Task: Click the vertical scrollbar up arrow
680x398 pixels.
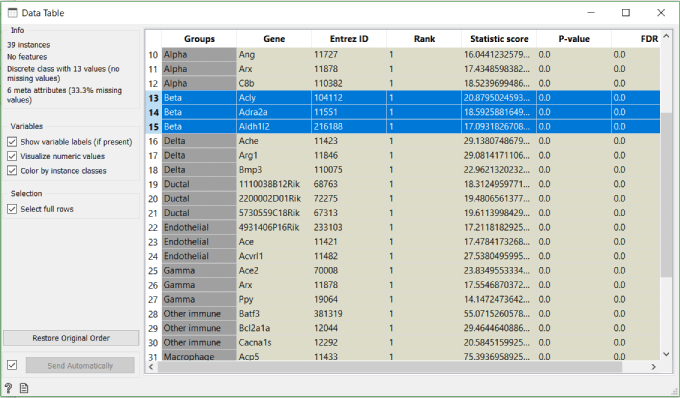Action: 667,37
